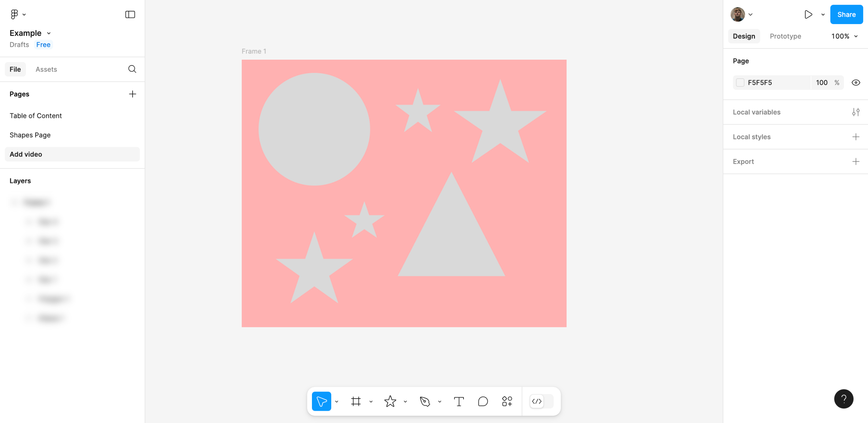Open the 100% zoom level dropdown
This screenshot has height=423, width=868.
[844, 36]
